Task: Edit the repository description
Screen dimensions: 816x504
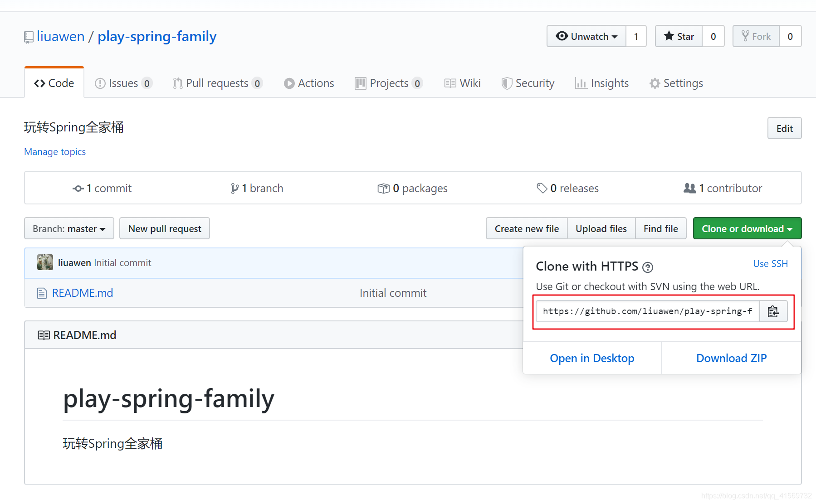Action: [x=784, y=128]
